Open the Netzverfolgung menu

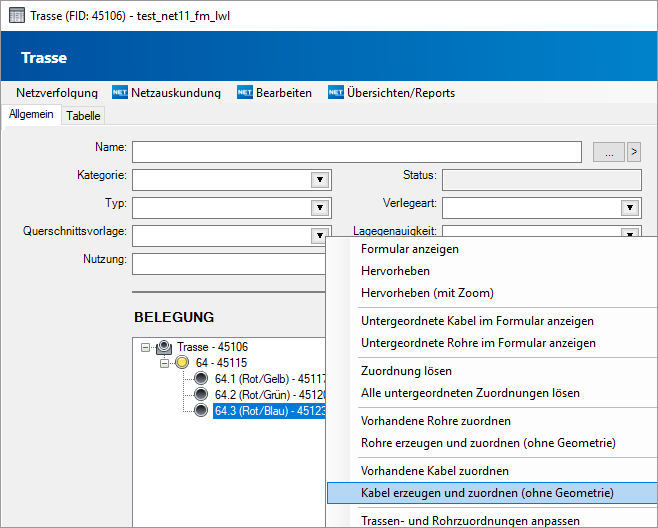click(x=57, y=93)
